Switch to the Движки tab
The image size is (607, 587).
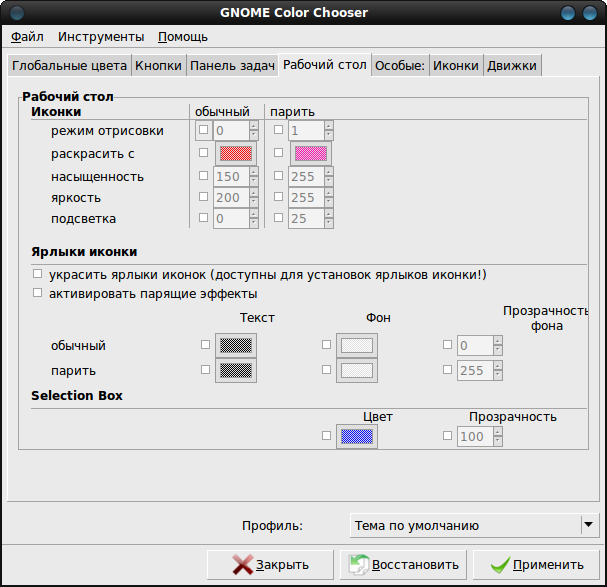point(512,65)
